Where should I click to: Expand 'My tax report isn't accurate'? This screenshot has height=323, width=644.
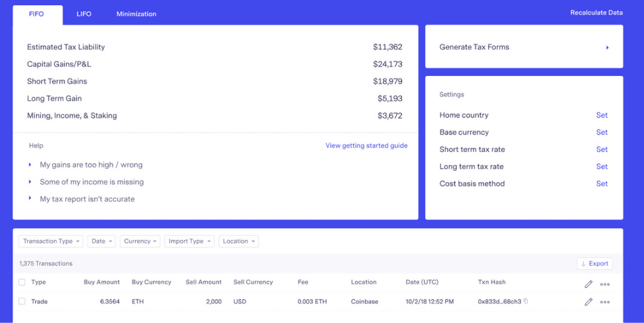[x=81, y=199]
